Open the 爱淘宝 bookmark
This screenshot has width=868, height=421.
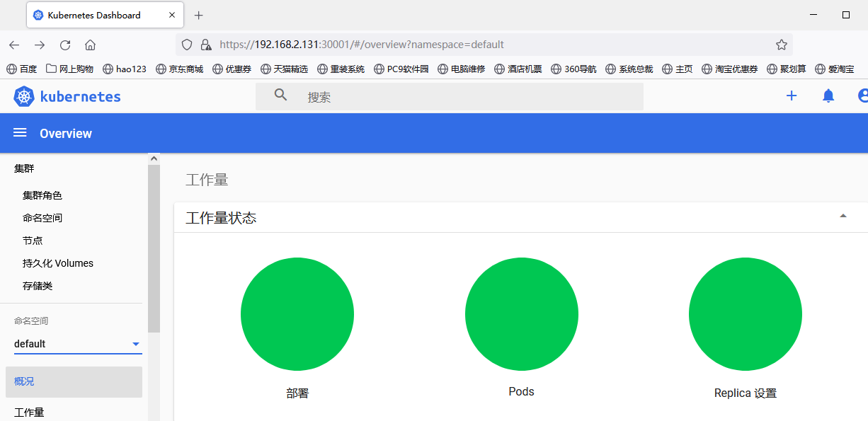click(x=835, y=69)
